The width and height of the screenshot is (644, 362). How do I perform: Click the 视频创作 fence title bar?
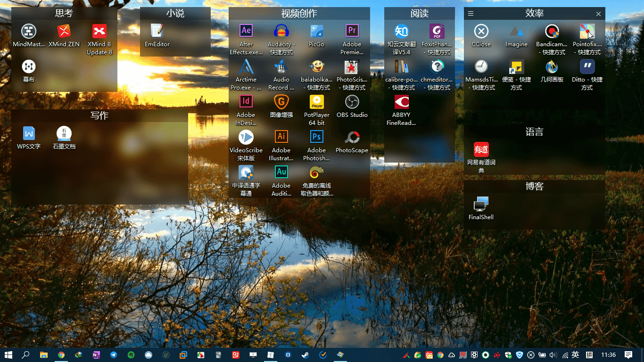(x=299, y=13)
